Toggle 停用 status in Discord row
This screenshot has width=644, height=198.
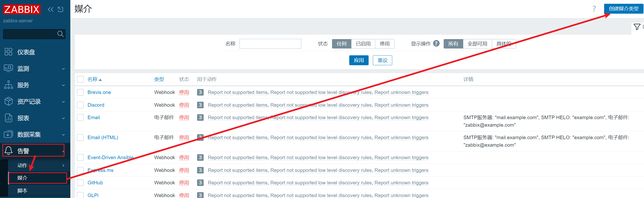tap(184, 105)
